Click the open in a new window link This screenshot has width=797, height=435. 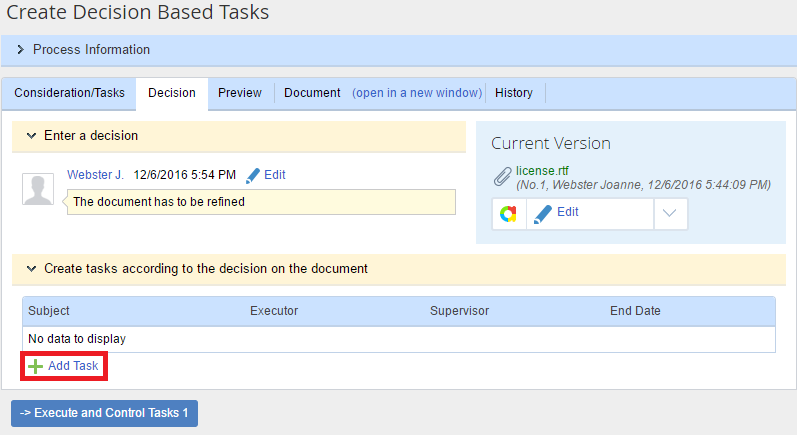(x=417, y=93)
